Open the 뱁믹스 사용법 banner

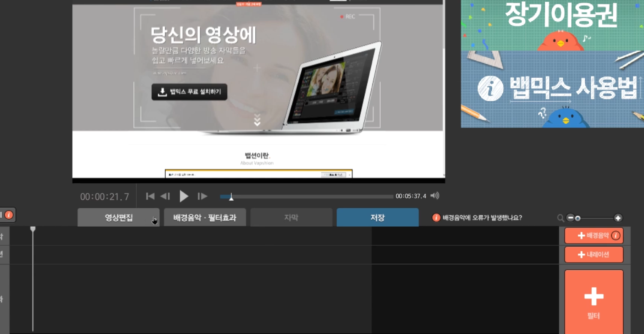click(x=552, y=90)
